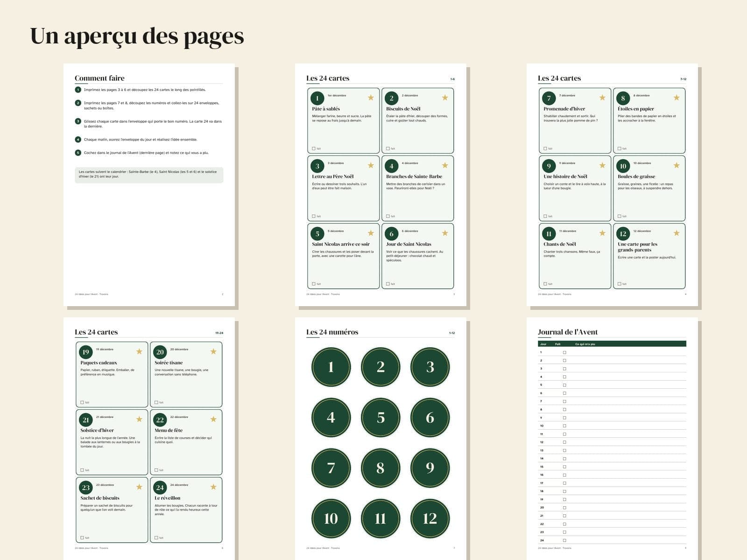The image size is (747, 560).
Task: Check the fait box on Biscuits de Noël card
Action: pos(388,148)
